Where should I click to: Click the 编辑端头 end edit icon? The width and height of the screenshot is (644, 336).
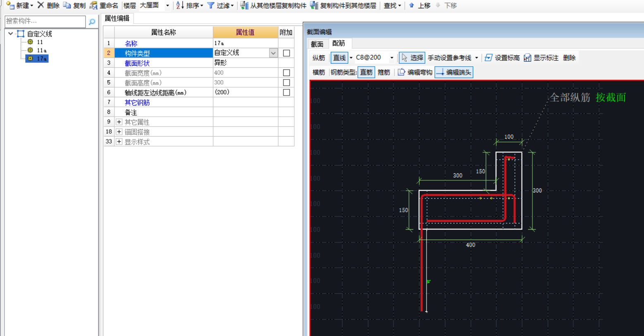440,72
